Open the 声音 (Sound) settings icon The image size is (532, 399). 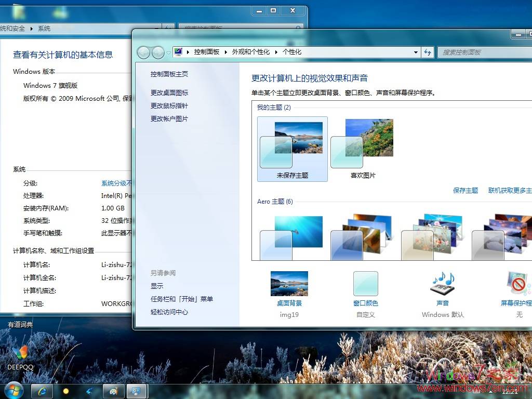(x=442, y=284)
